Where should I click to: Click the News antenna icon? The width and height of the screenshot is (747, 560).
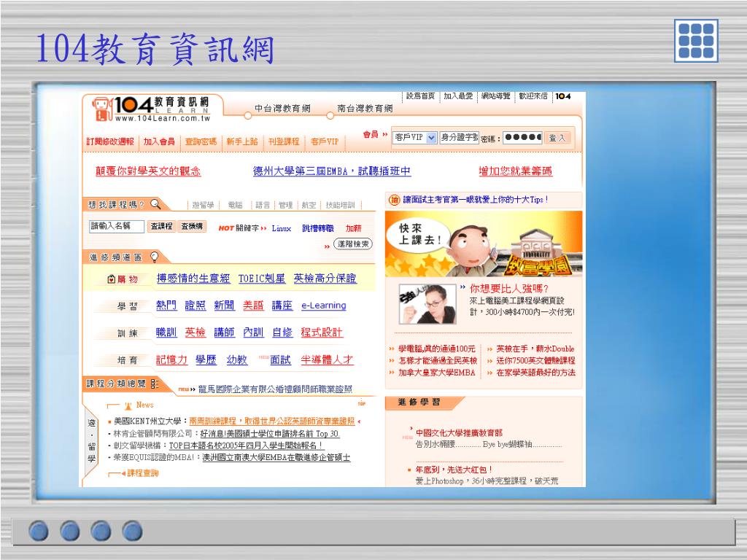pyautogui.click(x=128, y=405)
